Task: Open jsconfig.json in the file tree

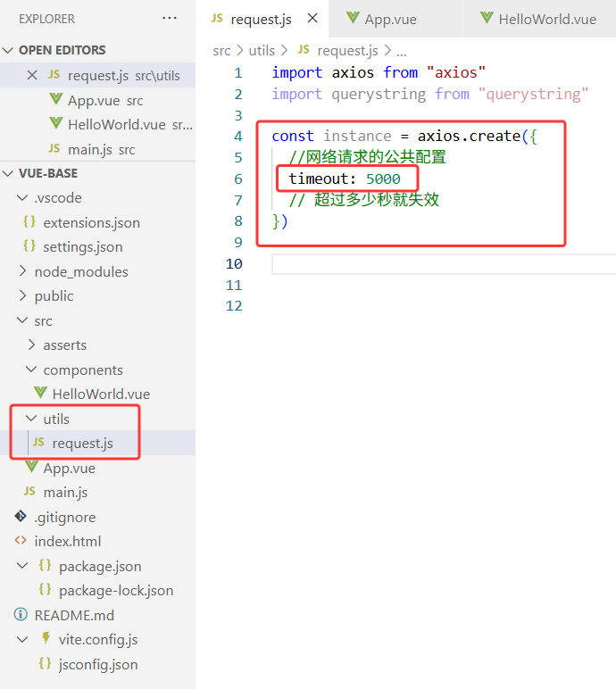Action: pos(98,664)
